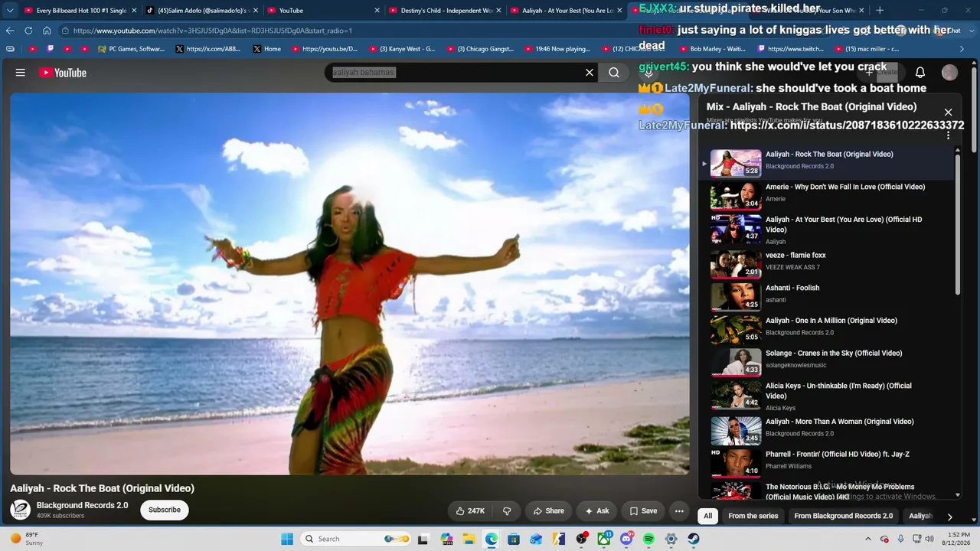Play veeze - flamie foxx from the mix
Image resolution: width=980 pixels, height=551 pixels.
(826, 264)
